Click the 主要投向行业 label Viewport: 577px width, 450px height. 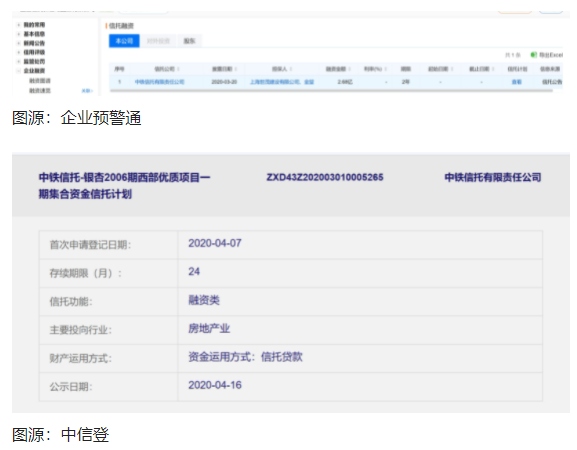(81, 330)
